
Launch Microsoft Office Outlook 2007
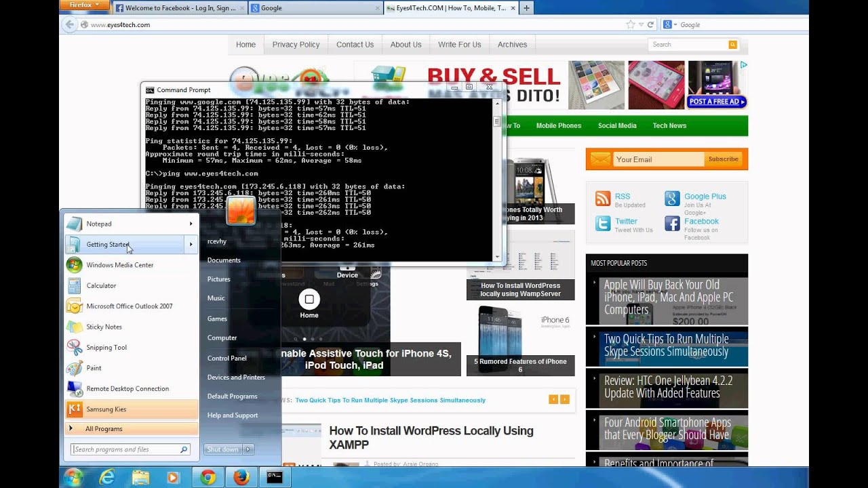[x=132, y=306]
